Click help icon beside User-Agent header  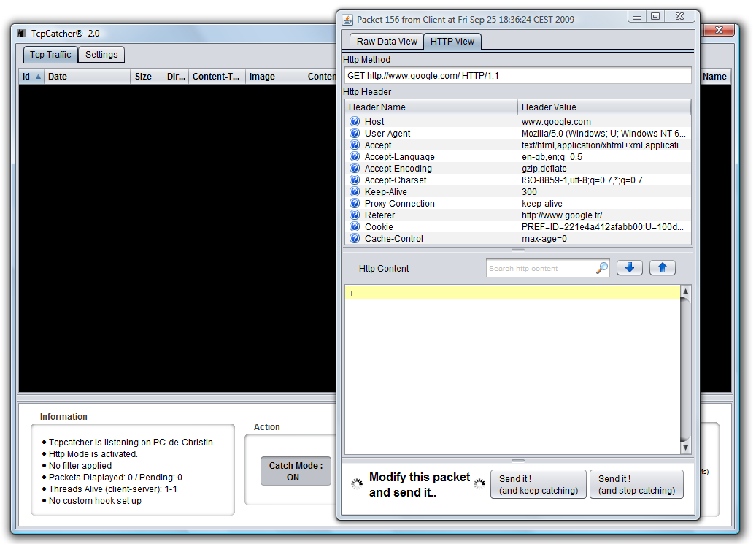point(355,133)
